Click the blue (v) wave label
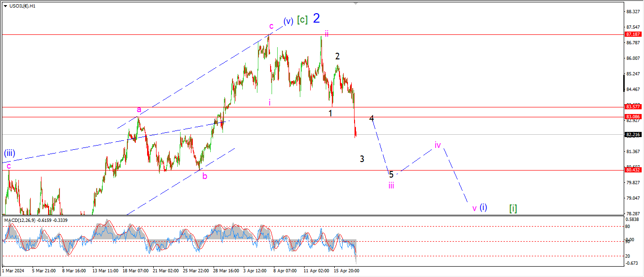 [288, 21]
